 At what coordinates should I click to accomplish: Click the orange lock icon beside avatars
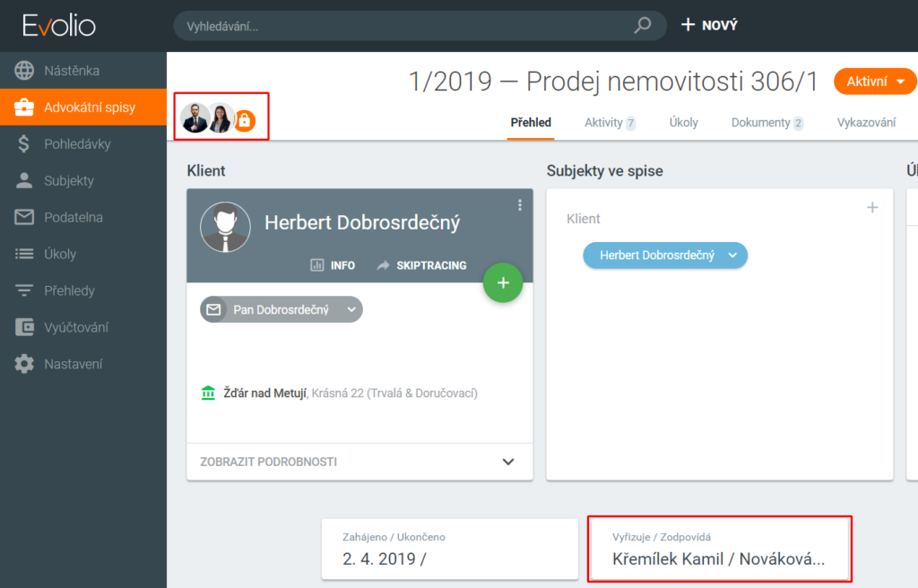click(245, 119)
